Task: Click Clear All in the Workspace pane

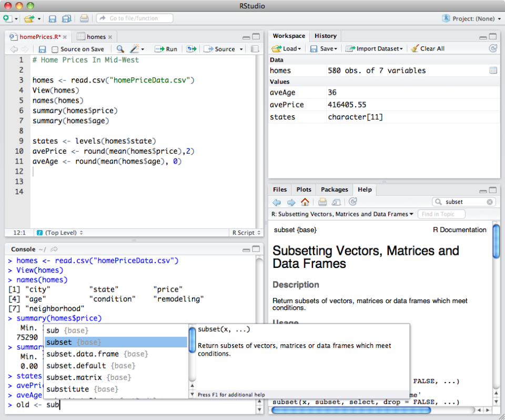Action: point(428,48)
